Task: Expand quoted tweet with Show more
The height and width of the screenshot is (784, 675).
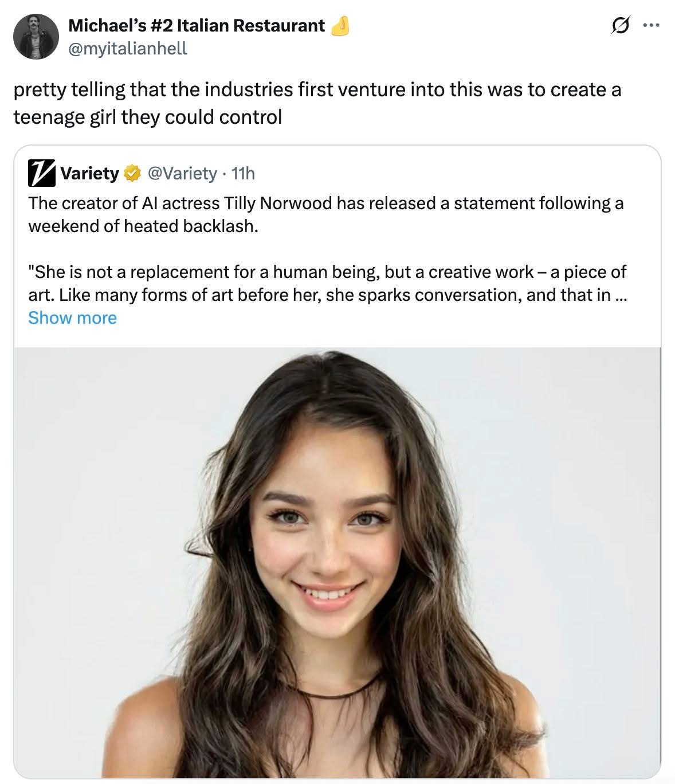Action: (72, 317)
